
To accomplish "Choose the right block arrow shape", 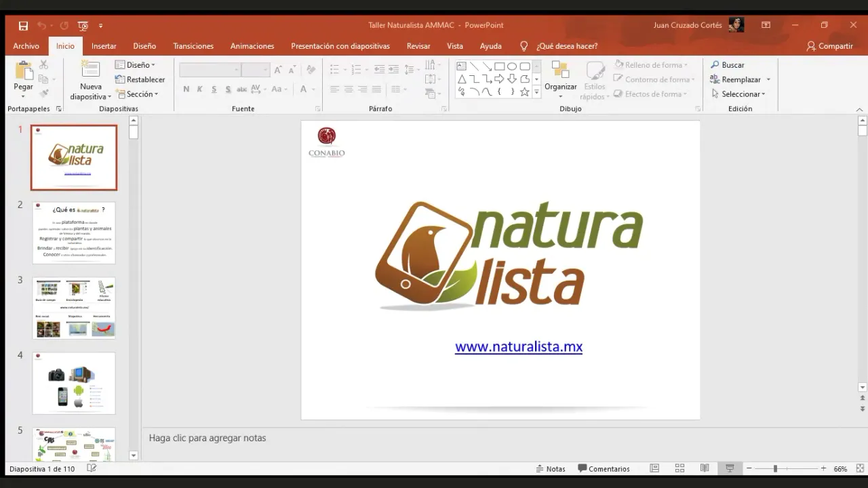I will [499, 79].
